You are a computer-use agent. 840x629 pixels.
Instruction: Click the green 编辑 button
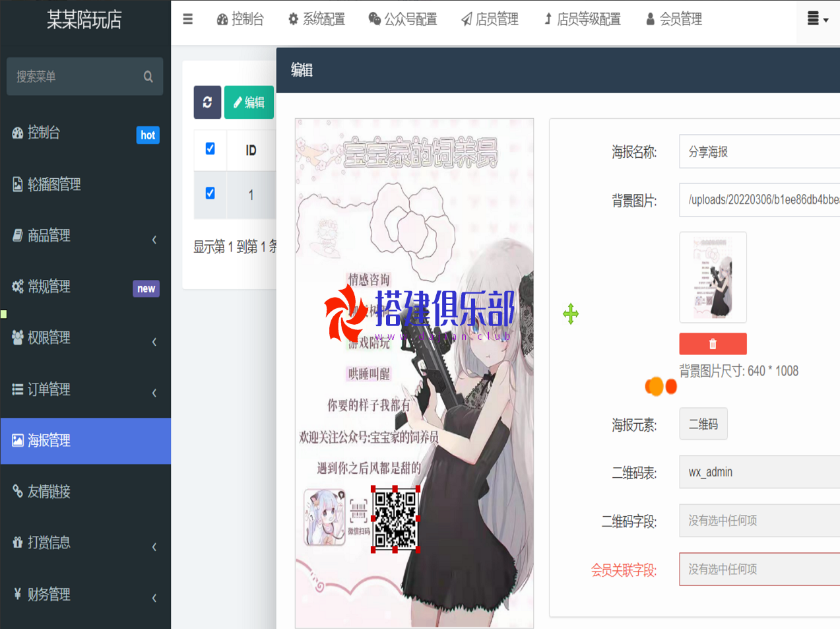coord(249,102)
